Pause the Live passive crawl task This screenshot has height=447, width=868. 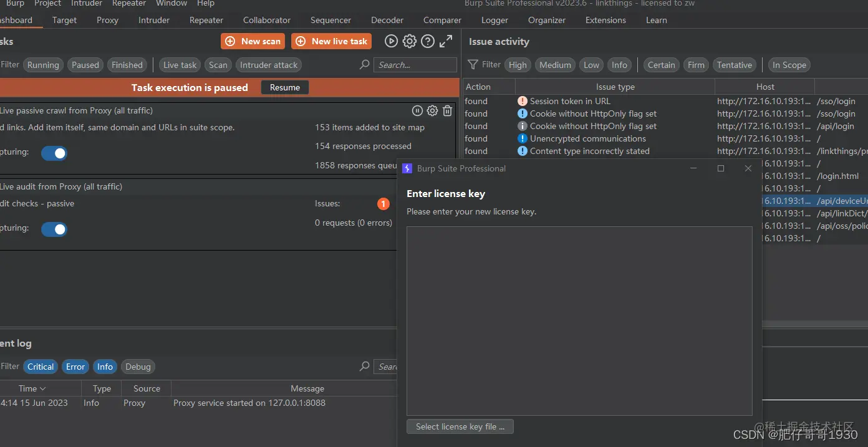point(418,110)
